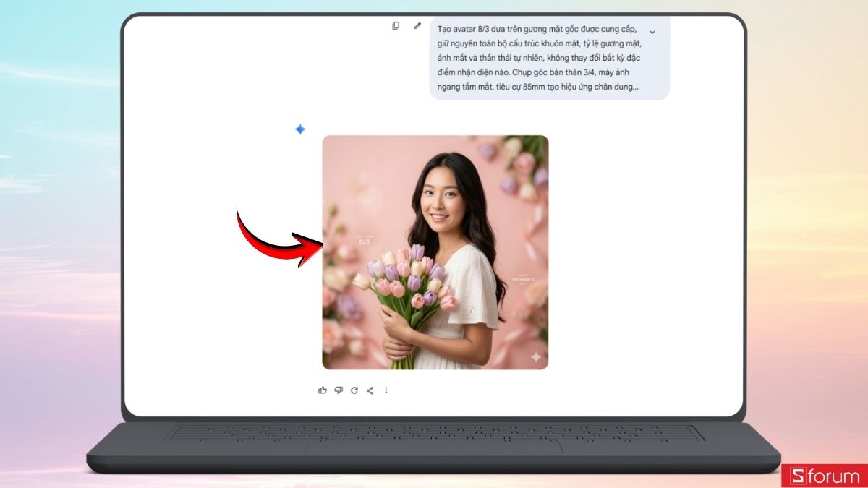Click the chevron on the prompt bubble
868x488 pixels.
[x=652, y=32]
